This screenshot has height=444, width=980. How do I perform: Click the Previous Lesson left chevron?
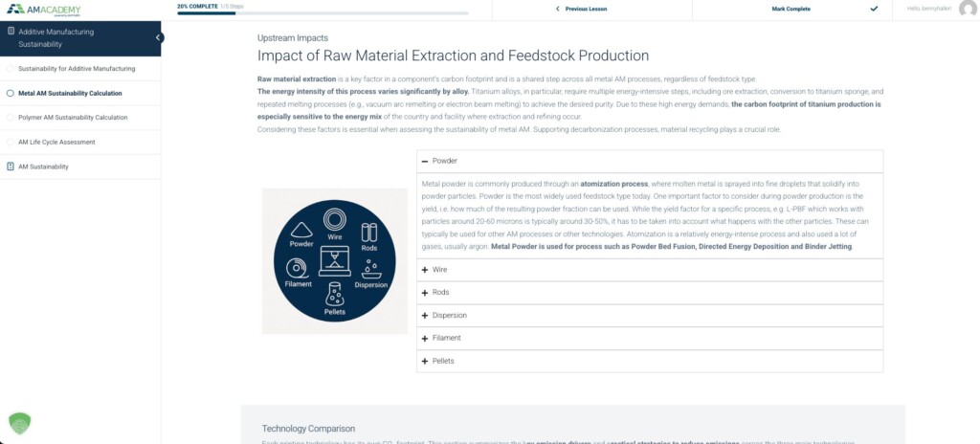click(x=558, y=9)
